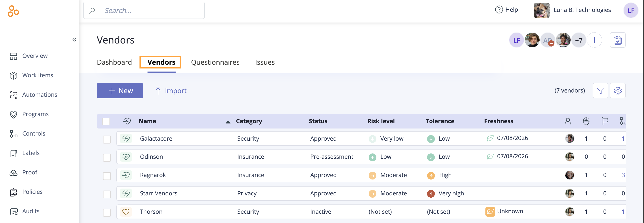
Task: Open the Issues tab
Action: [x=265, y=62]
